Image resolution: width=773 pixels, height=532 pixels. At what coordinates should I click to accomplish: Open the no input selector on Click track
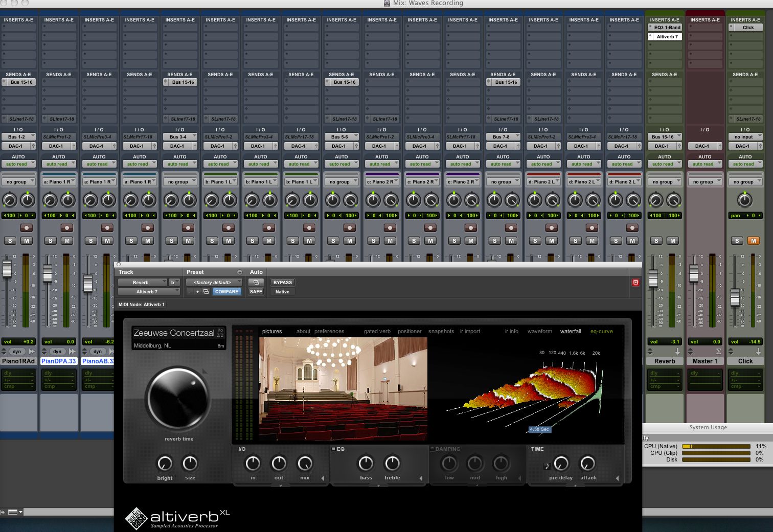[x=745, y=137]
